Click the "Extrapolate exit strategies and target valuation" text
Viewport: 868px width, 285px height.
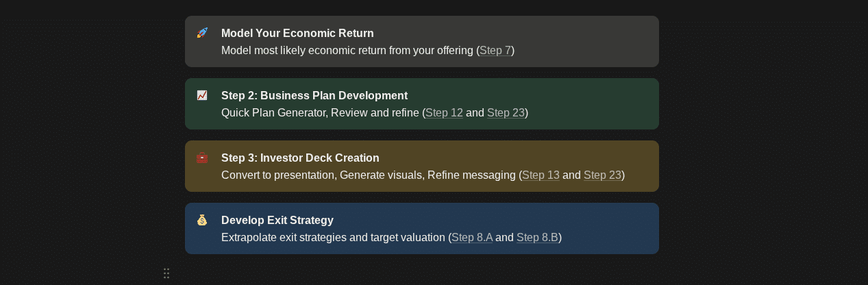tap(333, 237)
